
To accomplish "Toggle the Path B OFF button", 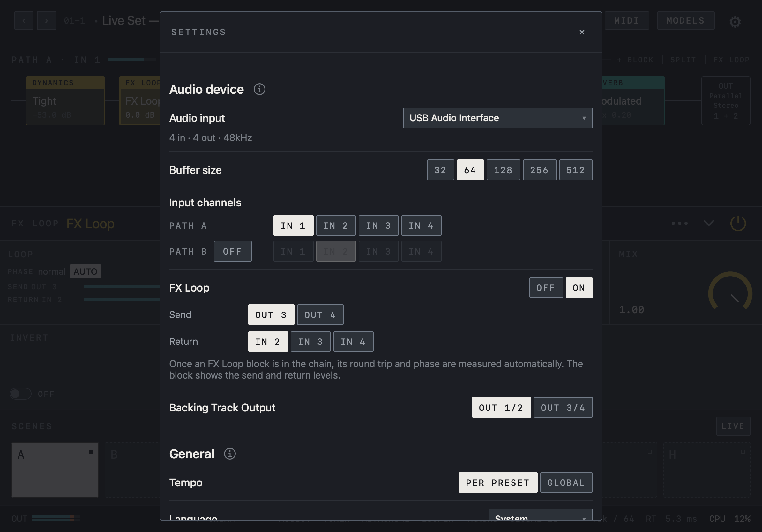I will point(233,251).
